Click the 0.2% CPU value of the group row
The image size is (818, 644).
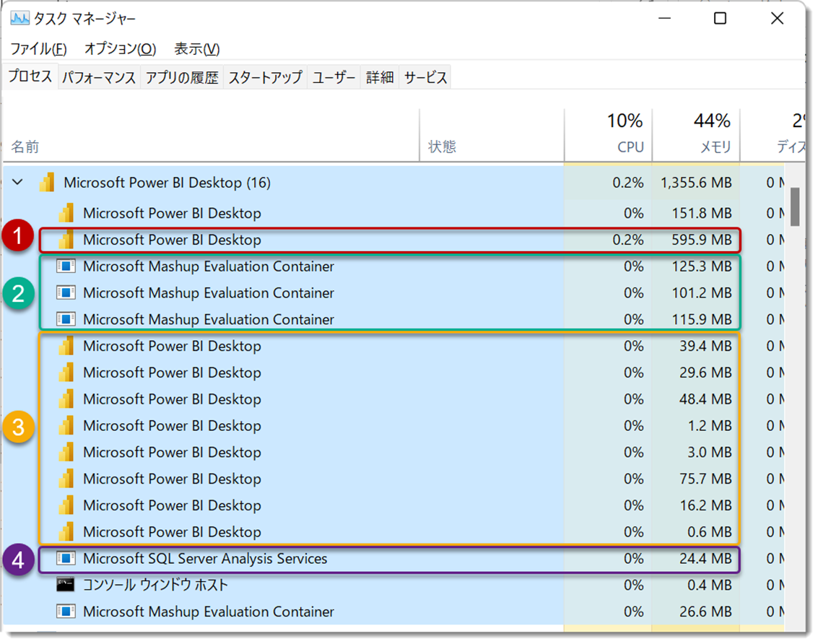[628, 183]
